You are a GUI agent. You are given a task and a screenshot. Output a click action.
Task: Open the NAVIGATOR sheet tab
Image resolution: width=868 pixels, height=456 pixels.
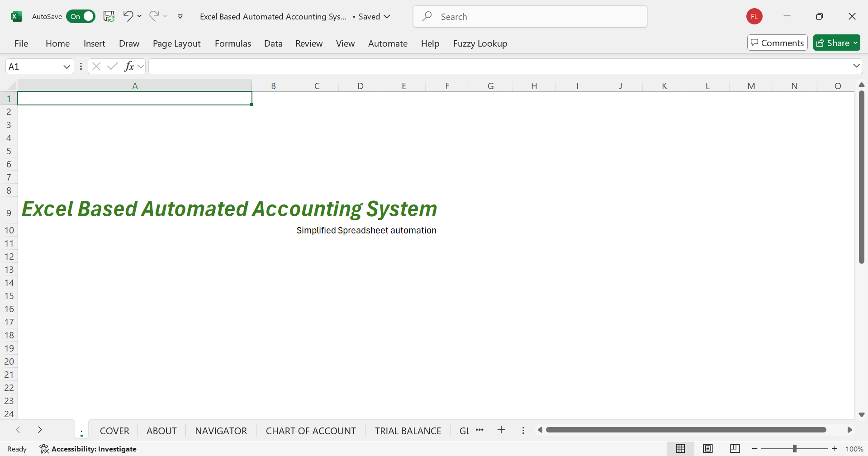coord(221,431)
